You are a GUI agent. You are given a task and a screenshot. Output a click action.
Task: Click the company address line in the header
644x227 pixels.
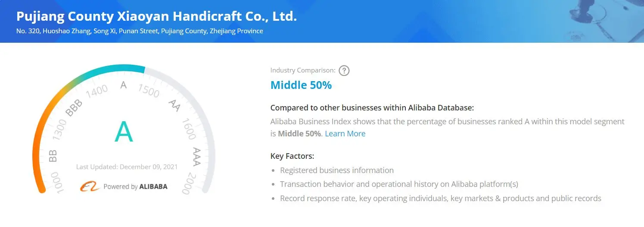tap(140, 31)
